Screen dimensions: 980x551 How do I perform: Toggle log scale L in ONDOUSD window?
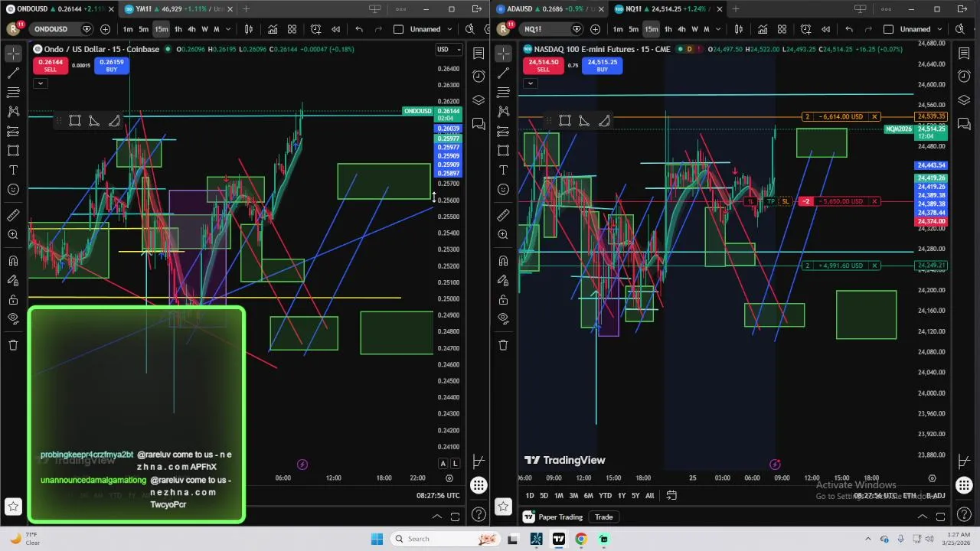point(455,463)
